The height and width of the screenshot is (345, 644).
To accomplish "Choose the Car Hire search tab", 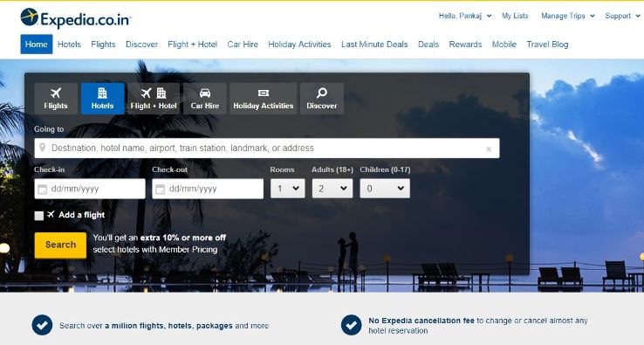I will pyautogui.click(x=205, y=99).
